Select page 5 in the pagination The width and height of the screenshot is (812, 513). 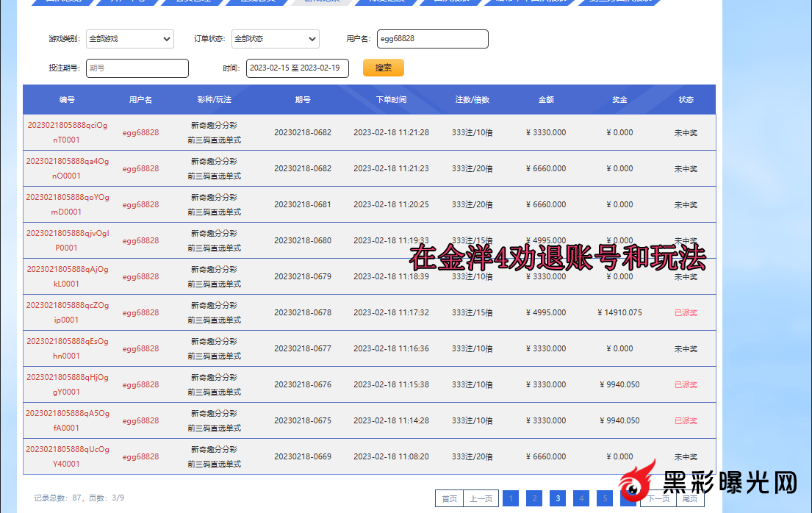(605, 499)
